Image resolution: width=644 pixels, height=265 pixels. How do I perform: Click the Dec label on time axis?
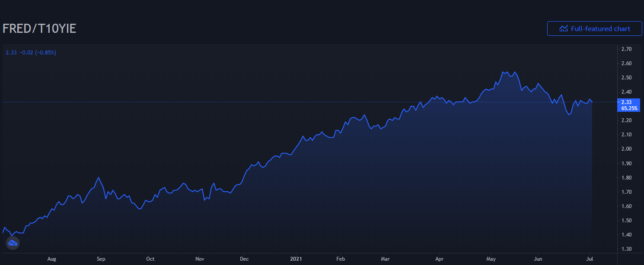click(244, 259)
